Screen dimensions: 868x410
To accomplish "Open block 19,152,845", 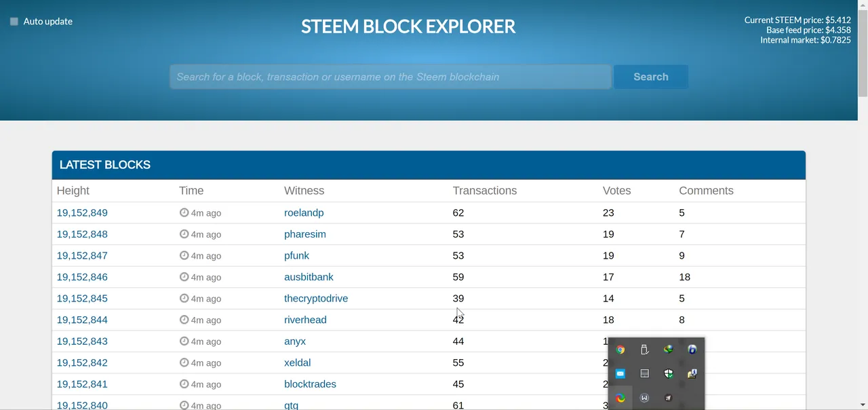I will tap(82, 299).
